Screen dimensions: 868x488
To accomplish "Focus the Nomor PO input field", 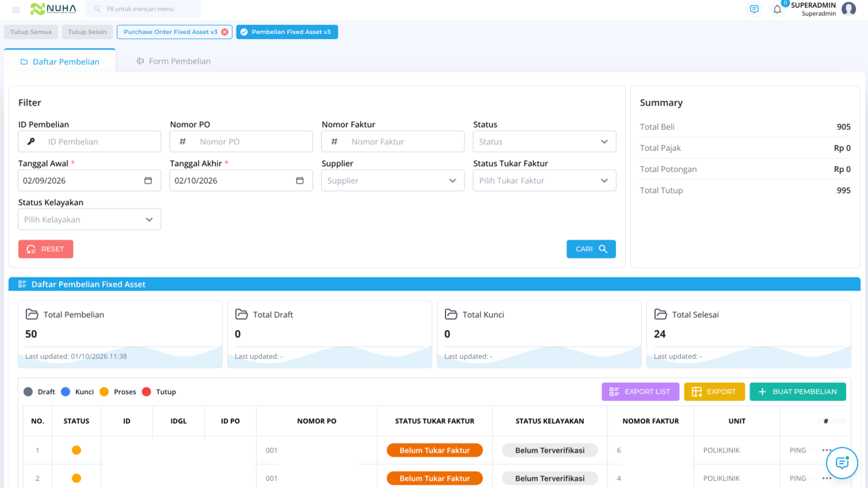I will (241, 142).
